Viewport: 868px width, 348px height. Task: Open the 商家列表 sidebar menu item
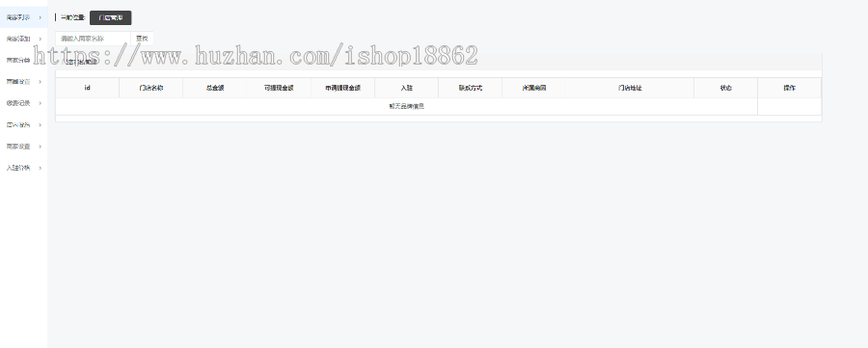coord(24,17)
